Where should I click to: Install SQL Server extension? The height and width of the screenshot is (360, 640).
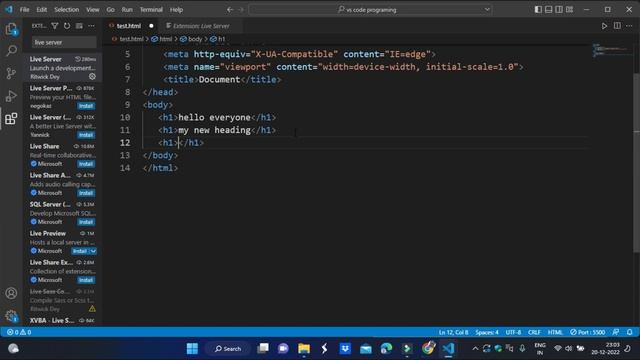coord(86,222)
